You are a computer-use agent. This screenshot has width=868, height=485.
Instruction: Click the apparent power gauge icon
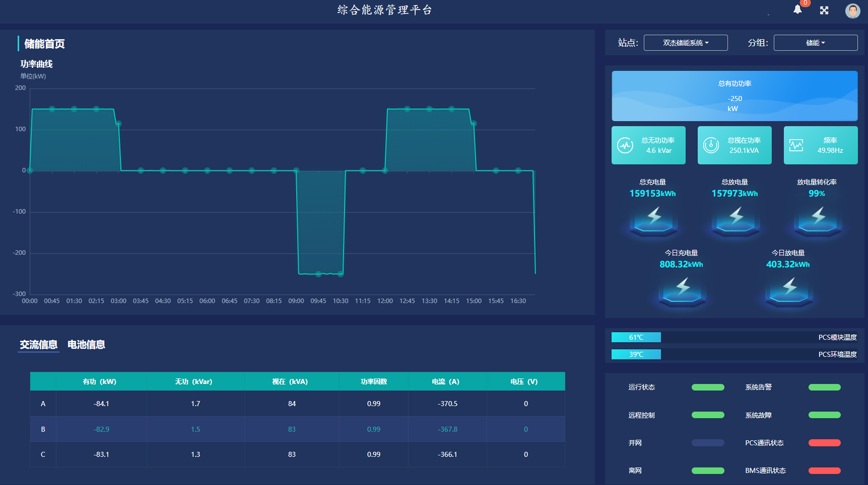click(x=711, y=145)
